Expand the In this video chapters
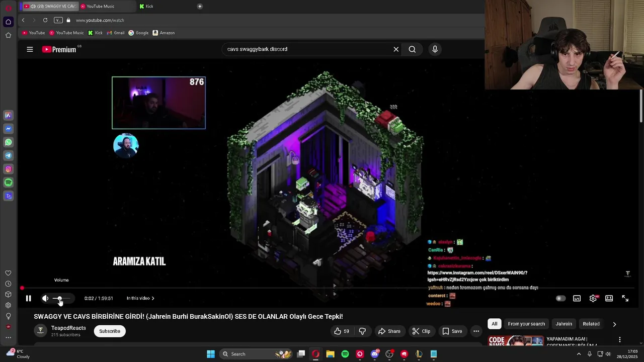This screenshot has width=644, height=362. (x=140, y=298)
